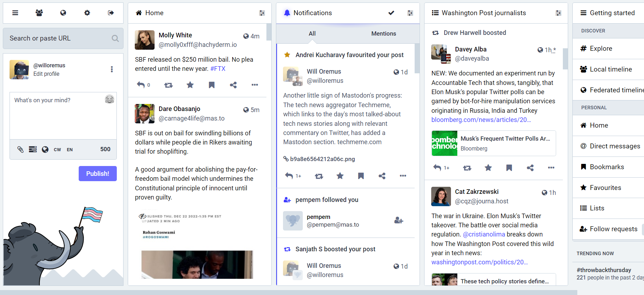Boost Dare Obasanjo's neighbor Molly White's post
This screenshot has height=295, width=644.
click(168, 85)
